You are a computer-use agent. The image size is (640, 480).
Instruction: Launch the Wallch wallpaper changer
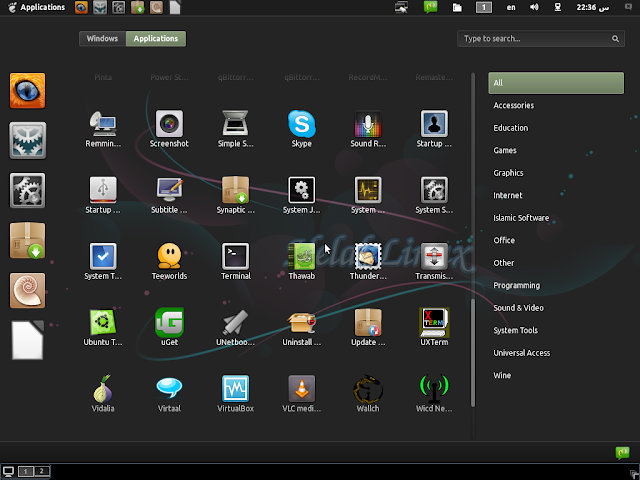coord(368,393)
